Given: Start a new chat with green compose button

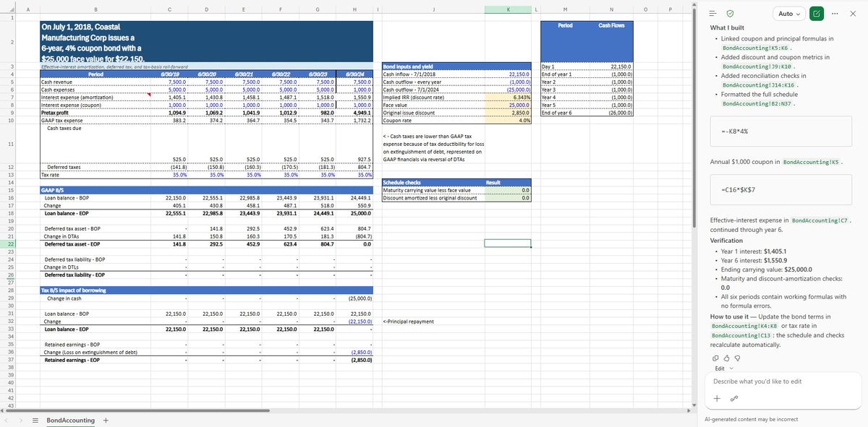Looking at the screenshot, I should [x=817, y=14].
